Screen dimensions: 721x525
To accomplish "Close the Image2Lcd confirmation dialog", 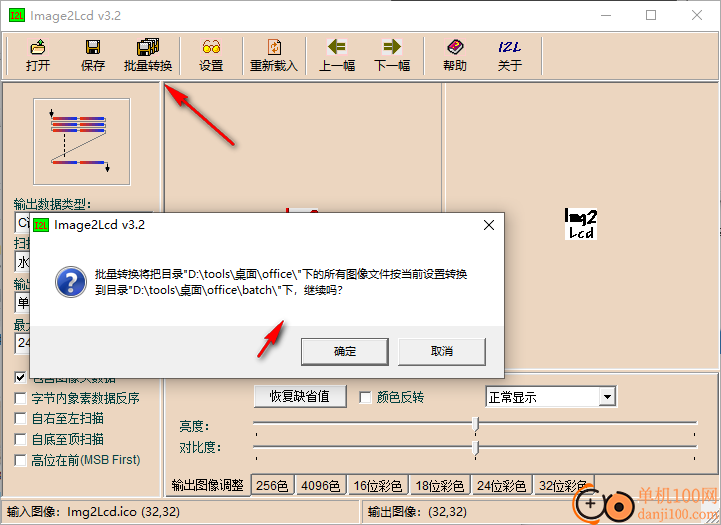I will click(x=489, y=225).
